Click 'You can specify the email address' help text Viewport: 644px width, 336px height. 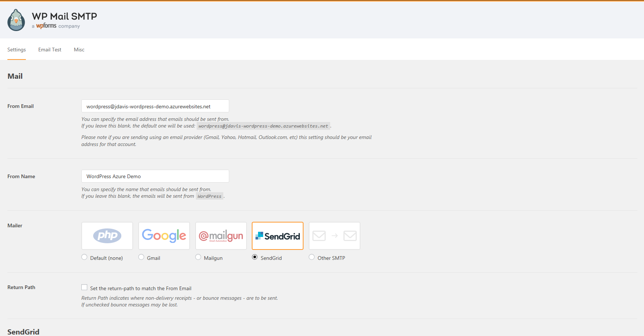[155, 119]
